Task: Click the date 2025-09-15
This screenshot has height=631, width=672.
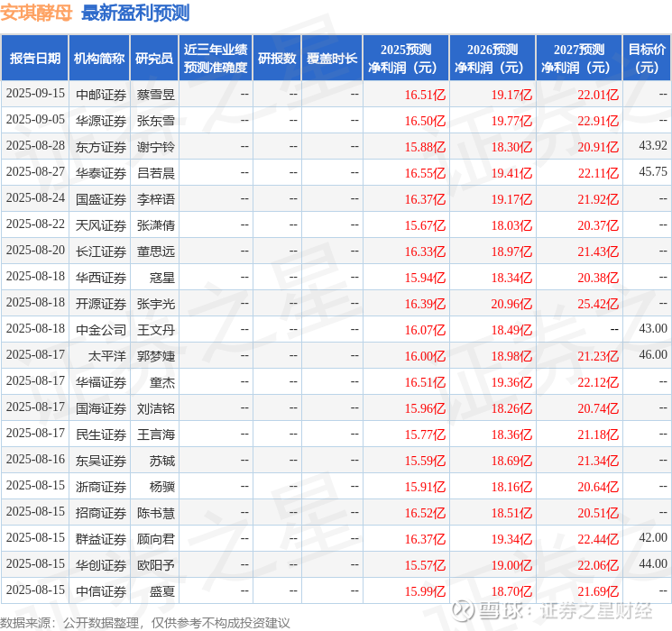Action: (x=35, y=94)
